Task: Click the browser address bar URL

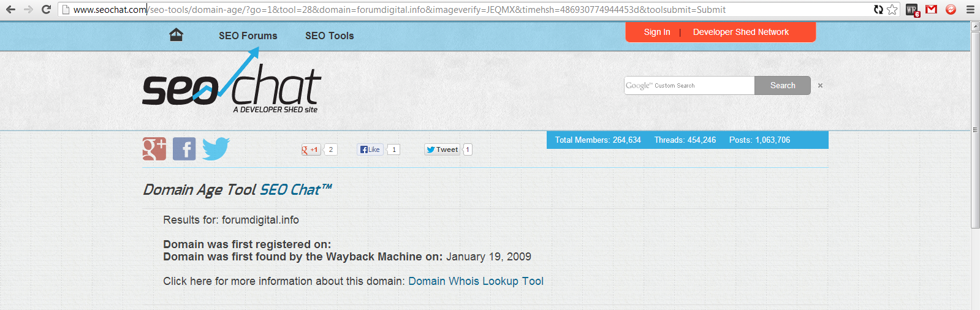Action: coord(399,10)
